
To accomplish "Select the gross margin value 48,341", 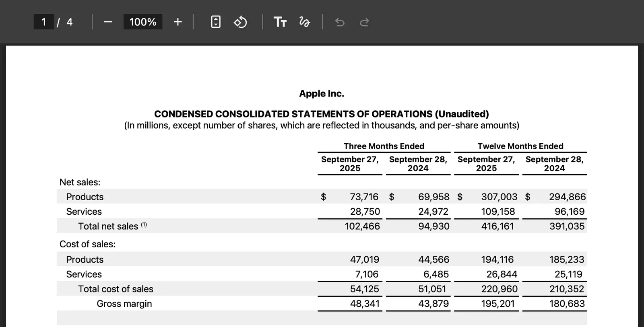I will tap(365, 304).
